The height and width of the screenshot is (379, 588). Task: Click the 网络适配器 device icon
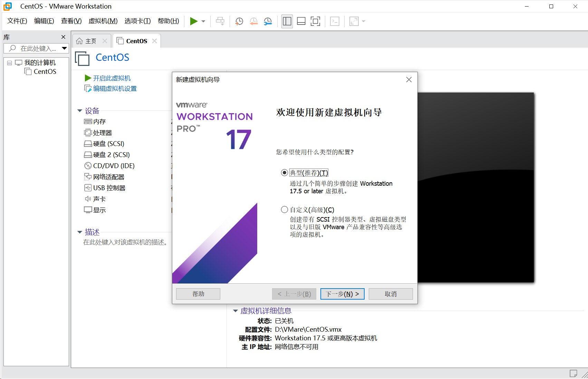88,177
